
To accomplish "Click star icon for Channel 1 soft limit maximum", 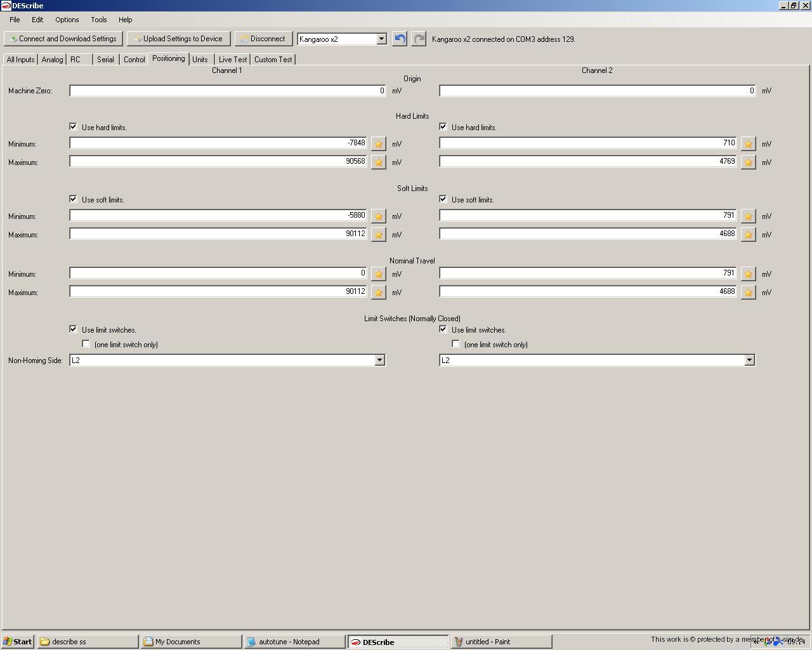I will (379, 235).
